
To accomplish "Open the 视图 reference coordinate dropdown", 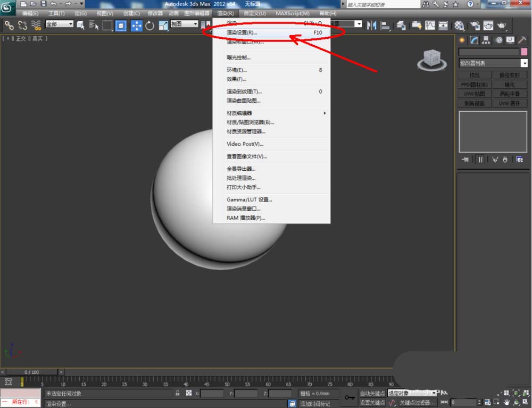I will (x=184, y=24).
